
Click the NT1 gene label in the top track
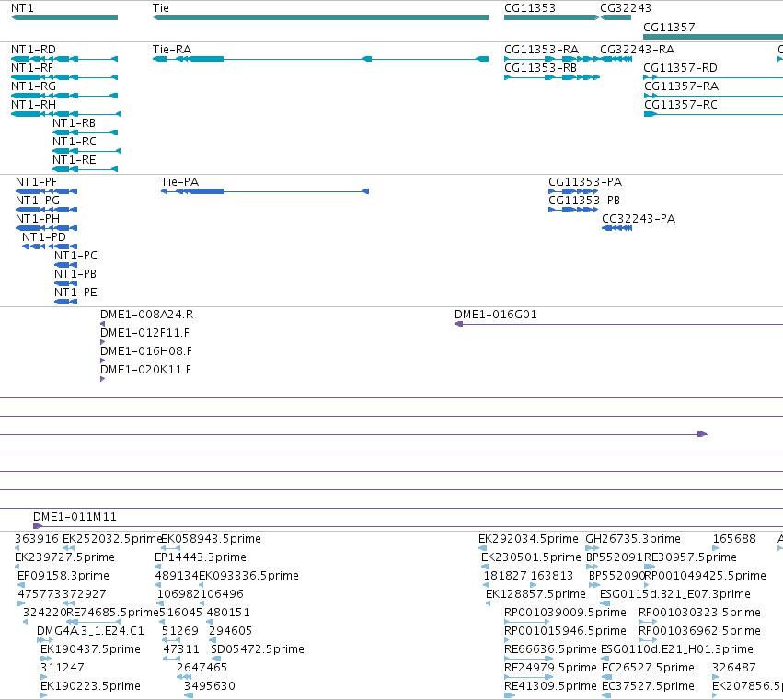point(22,8)
